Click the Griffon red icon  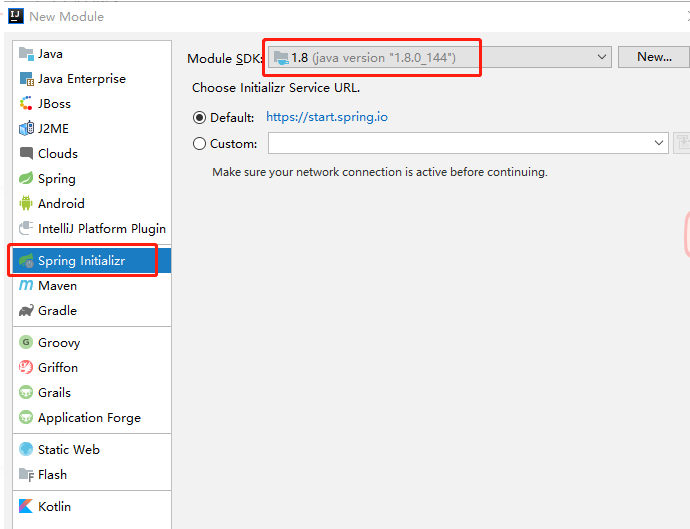pos(26,367)
